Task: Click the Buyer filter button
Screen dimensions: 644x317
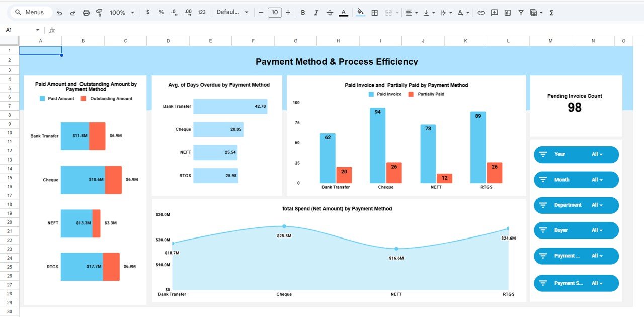Action: point(576,230)
